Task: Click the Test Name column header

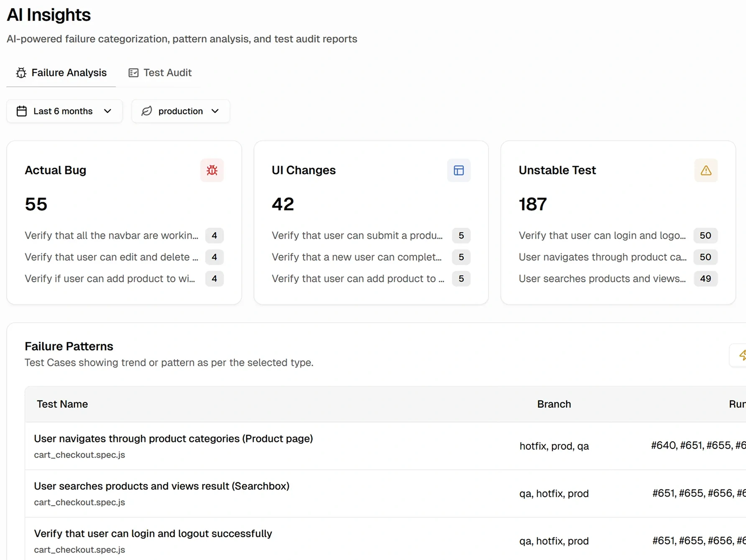Action: (x=62, y=404)
